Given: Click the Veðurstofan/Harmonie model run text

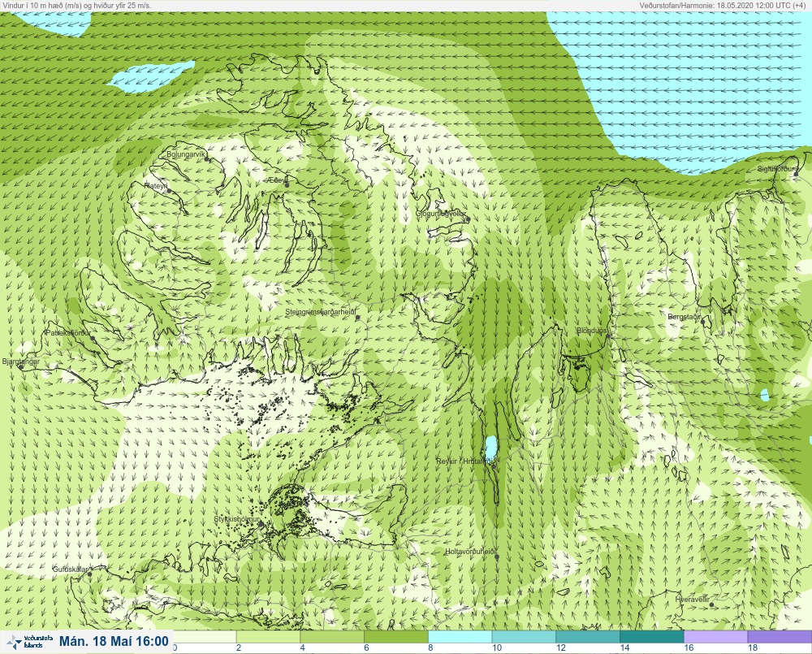Looking at the screenshot, I should [724, 5].
